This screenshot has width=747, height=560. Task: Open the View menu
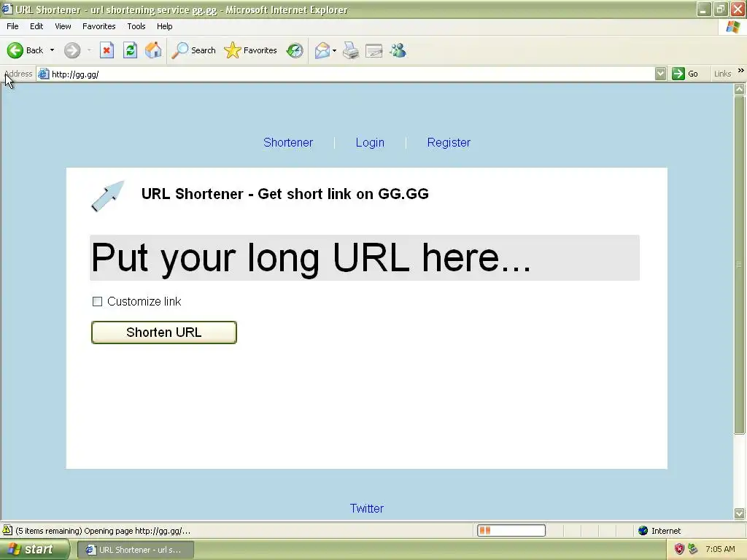pyautogui.click(x=63, y=26)
